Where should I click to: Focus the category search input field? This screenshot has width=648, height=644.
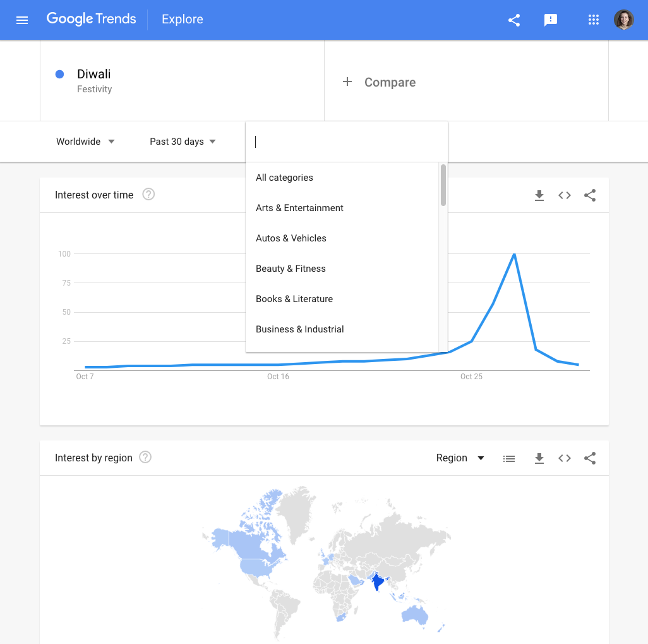[x=347, y=142]
